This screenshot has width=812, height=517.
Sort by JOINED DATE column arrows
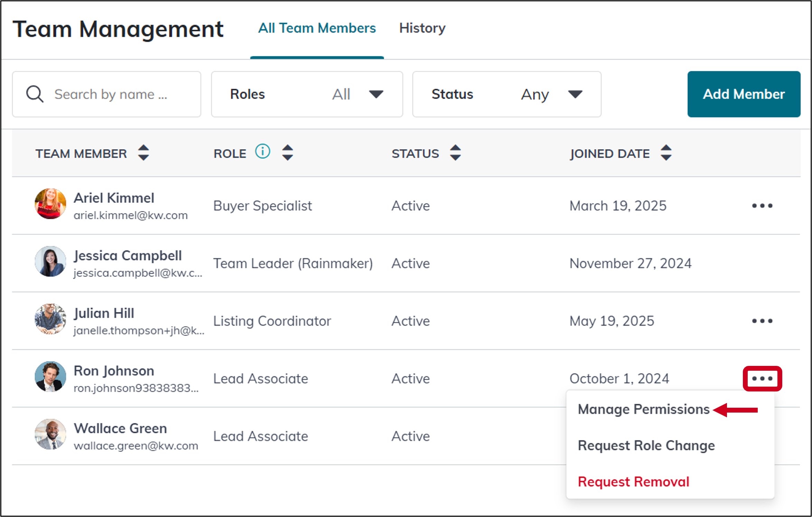(666, 153)
